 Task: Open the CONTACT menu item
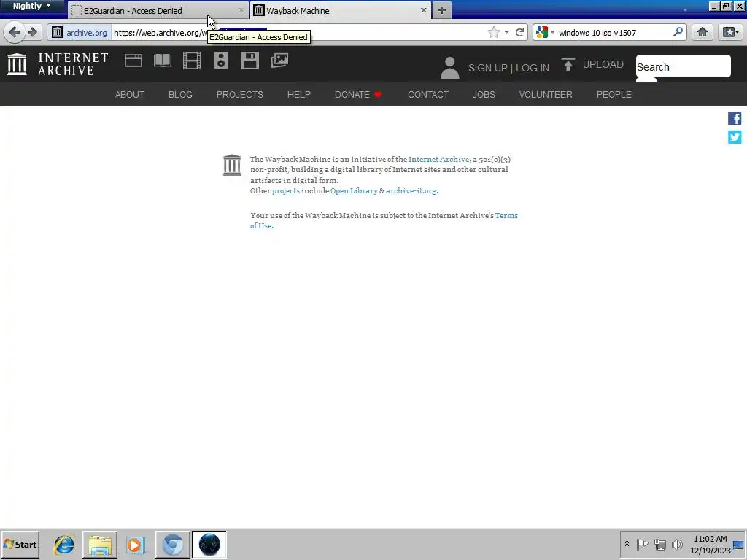pos(427,94)
